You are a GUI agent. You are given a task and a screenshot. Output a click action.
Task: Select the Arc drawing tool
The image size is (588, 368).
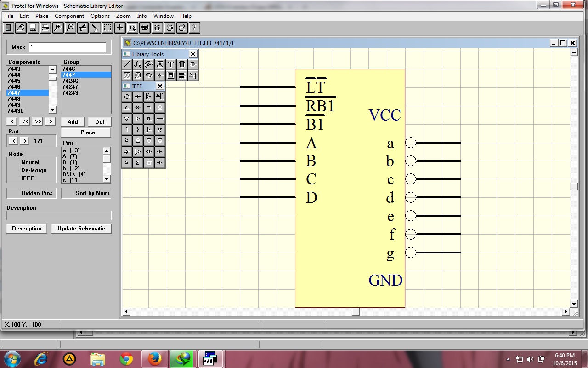(149, 64)
